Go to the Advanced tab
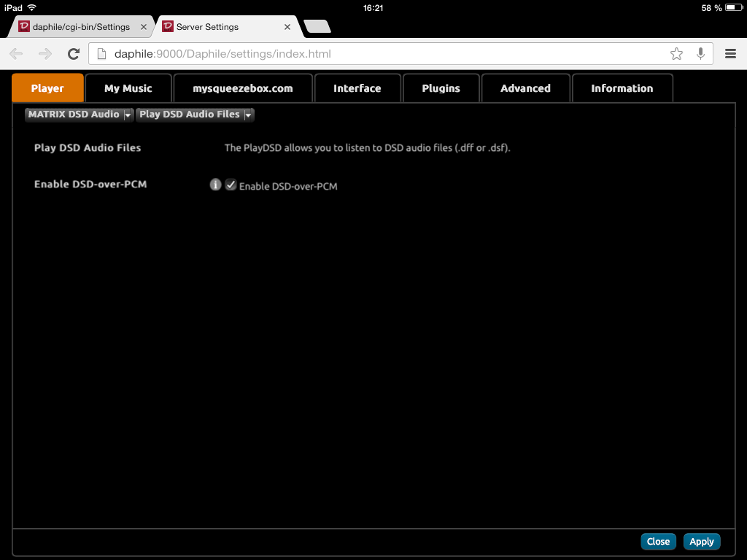Viewport: 747px width, 560px height. (525, 88)
